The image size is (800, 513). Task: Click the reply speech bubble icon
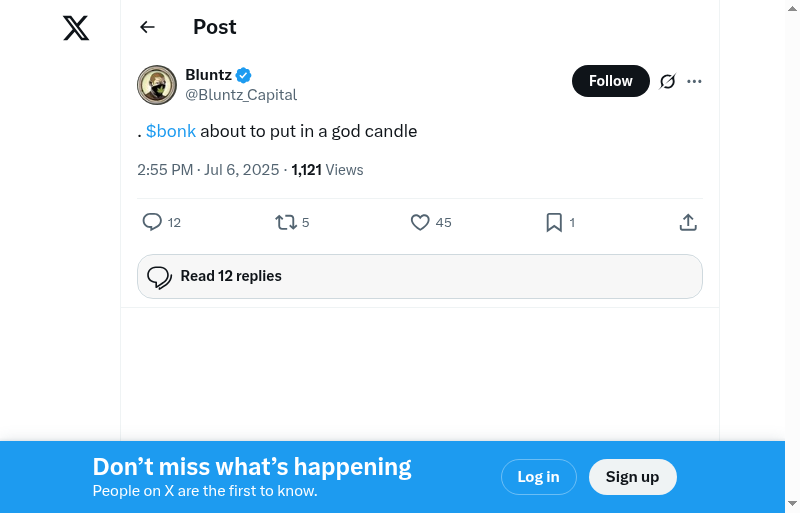[152, 222]
